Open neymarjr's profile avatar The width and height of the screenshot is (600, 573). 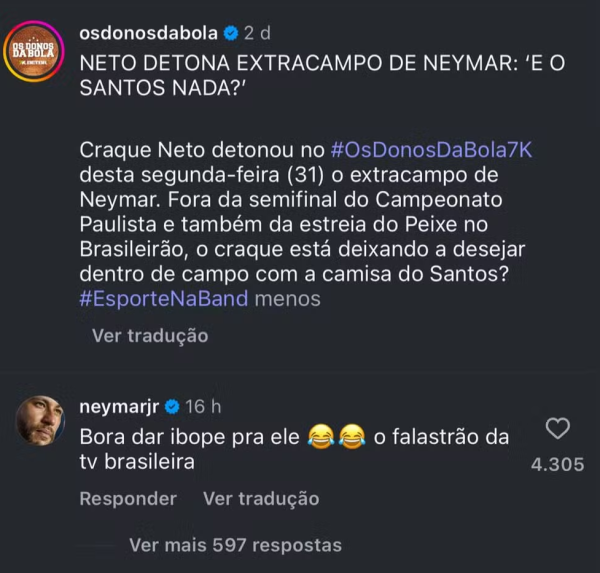pos(40,423)
